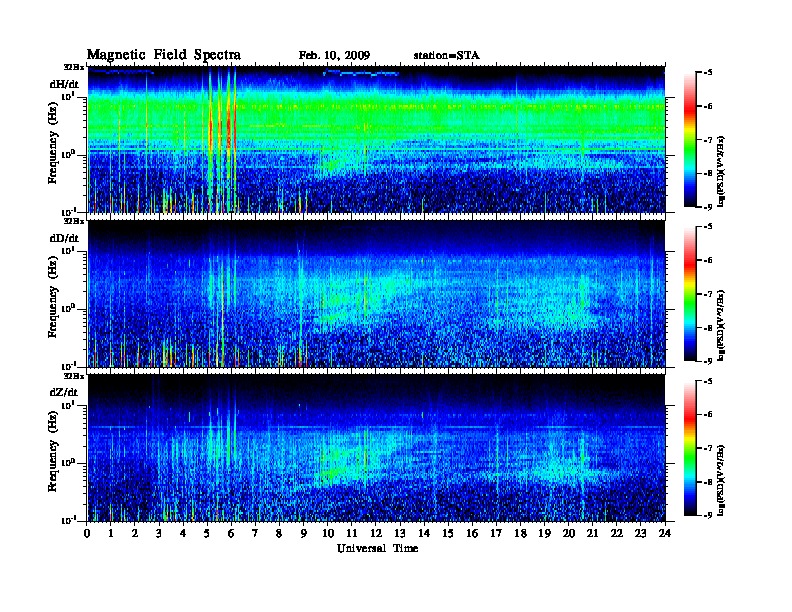Click hour 22 on the Universal Time axis

click(617, 533)
